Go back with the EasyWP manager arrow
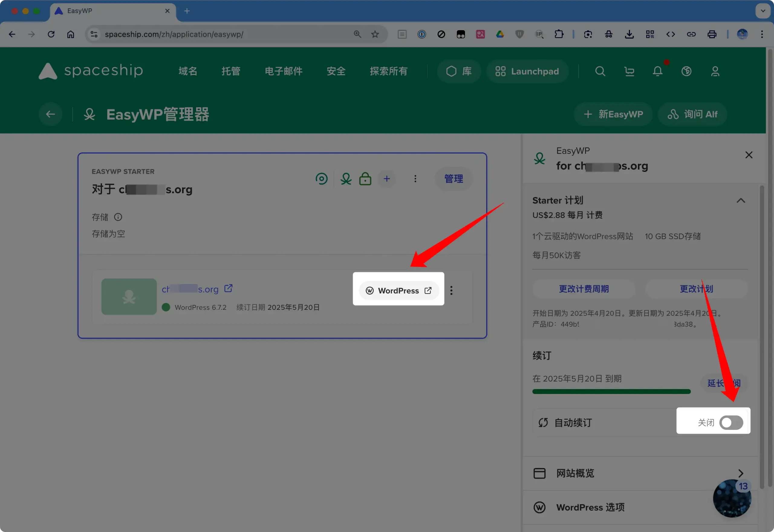774x532 pixels. tap(51, 114)
